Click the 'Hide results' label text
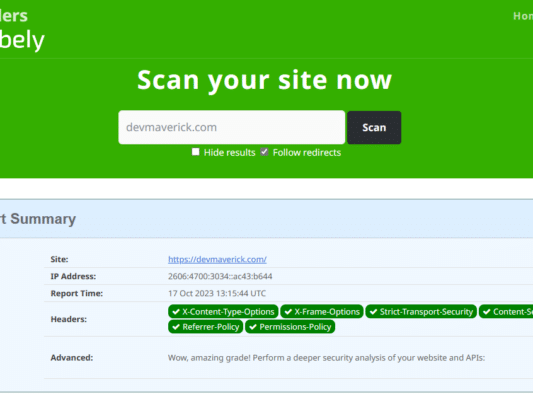This screenshot has width=533, height=399. [229, 153]
